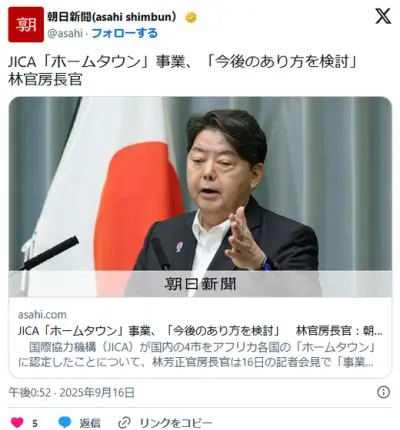Click the tweet text about JICA ホームタウン
The height and width of the screenshot is (430, 400).
pyautogui.click(x=183, y=70)
